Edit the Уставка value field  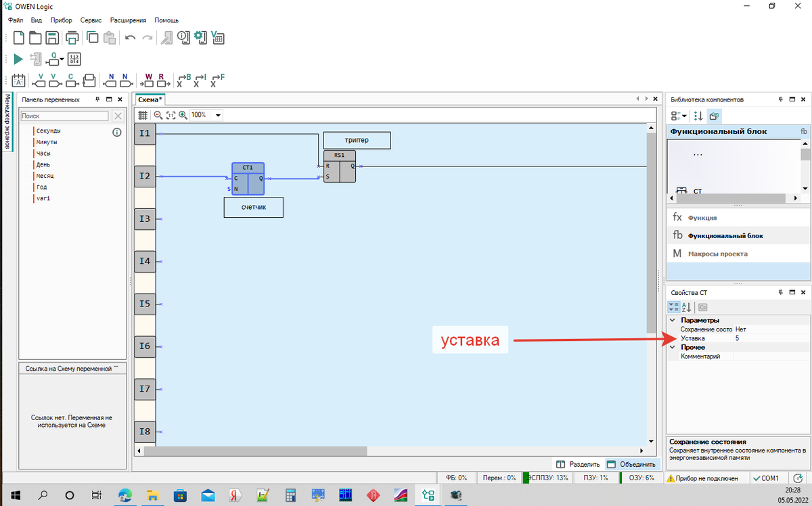tap(771, 338)
